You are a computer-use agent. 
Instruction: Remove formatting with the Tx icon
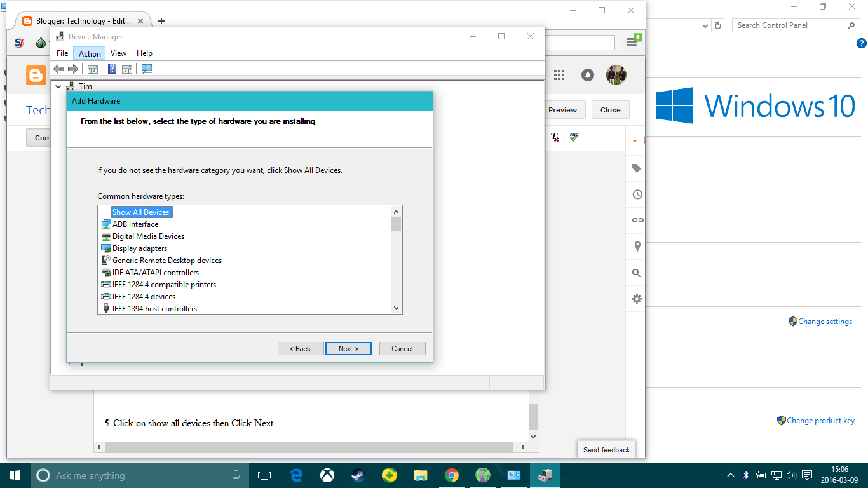click(x=553, y=137)
